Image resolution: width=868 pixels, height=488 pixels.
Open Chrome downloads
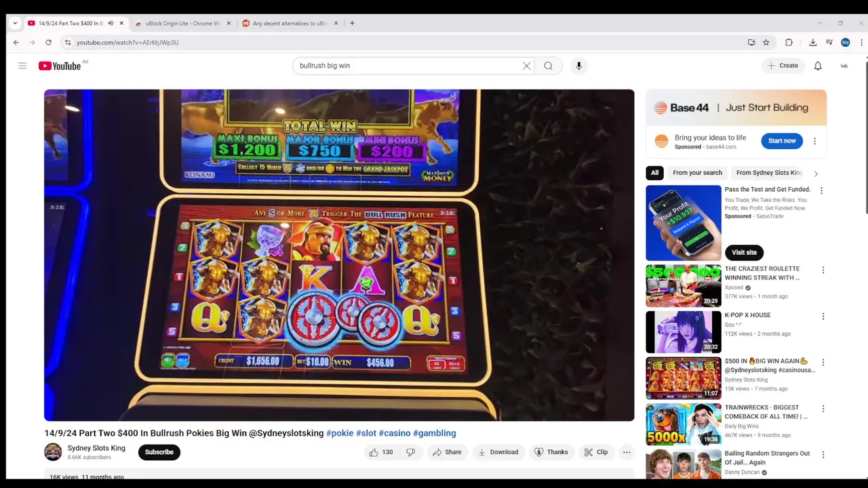click(x=812, y=42)
